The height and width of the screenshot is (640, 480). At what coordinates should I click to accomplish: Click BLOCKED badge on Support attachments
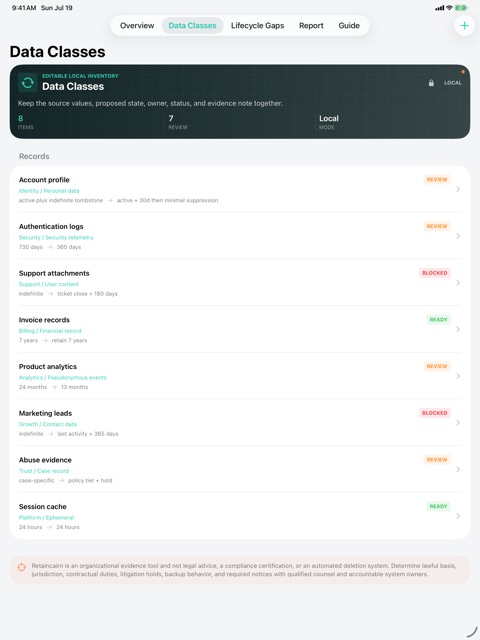[435, 273]
